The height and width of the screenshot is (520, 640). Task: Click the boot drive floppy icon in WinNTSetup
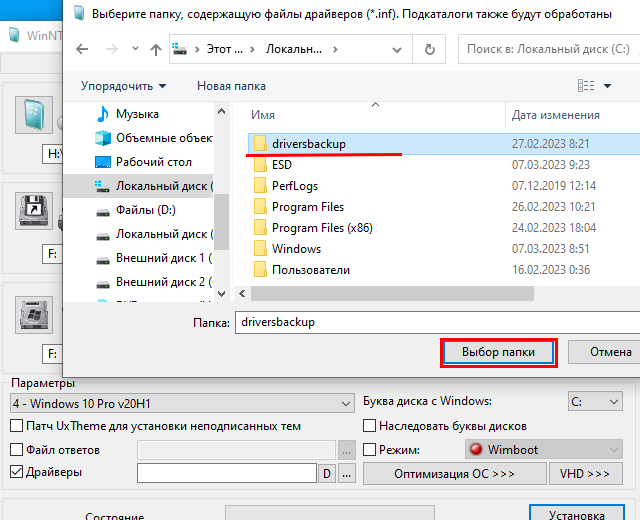click(34, 211)
